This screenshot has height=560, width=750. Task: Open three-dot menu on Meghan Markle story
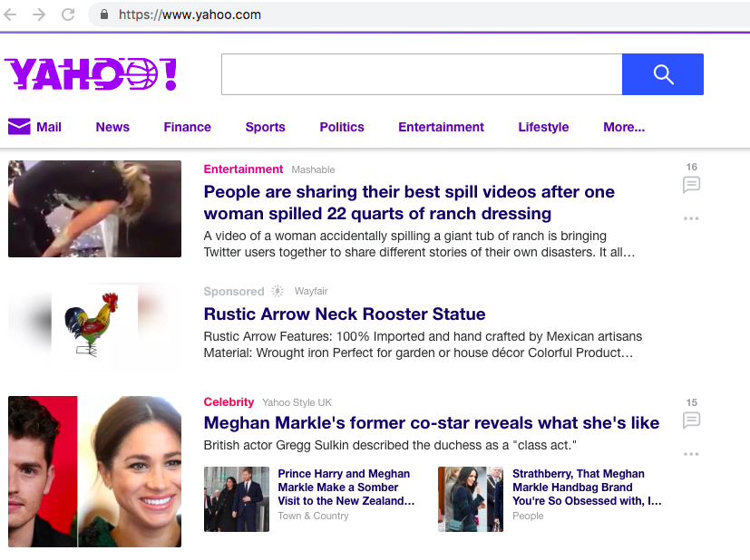(691, 454)
